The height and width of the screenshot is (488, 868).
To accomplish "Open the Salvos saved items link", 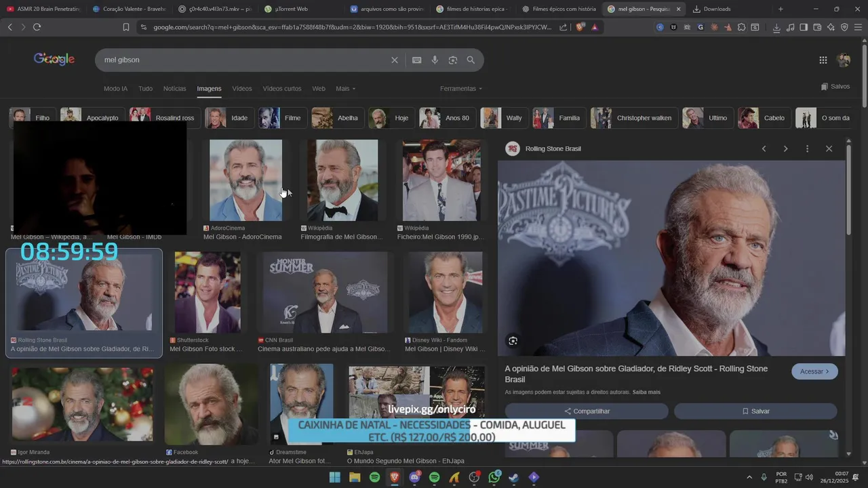I will (x=835, y=87).
